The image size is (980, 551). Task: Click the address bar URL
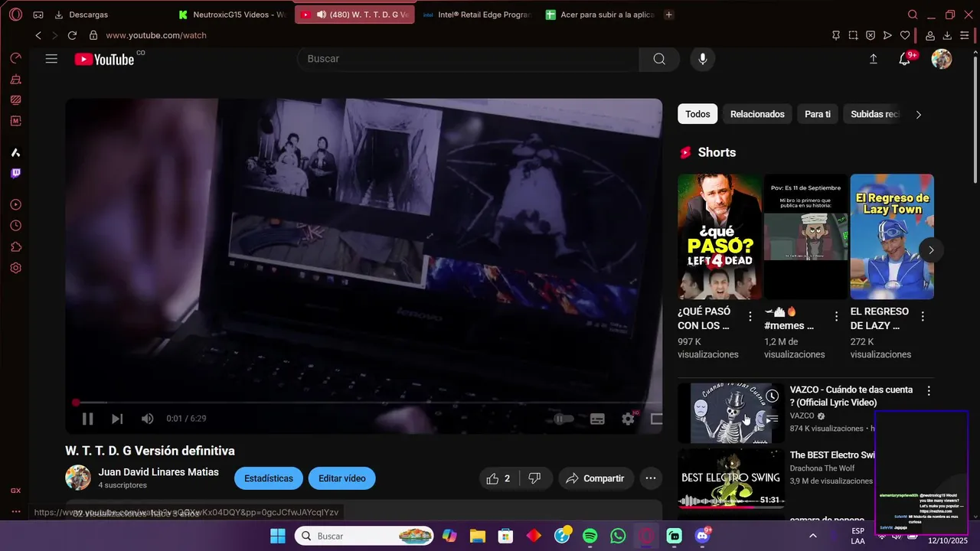coord(156,35)
